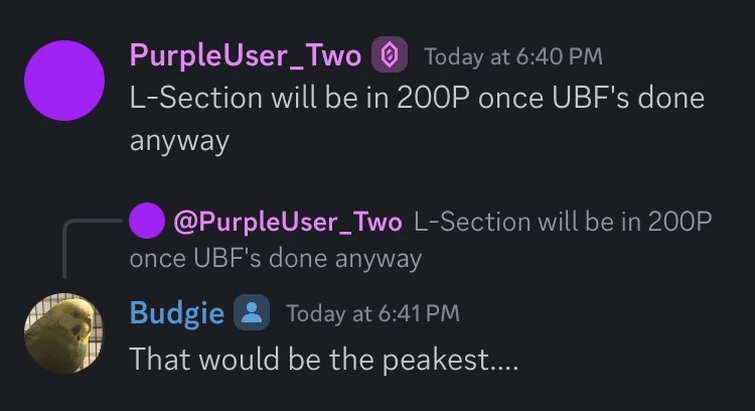Click the Budgie username
Image resolution: width=755 pixels, height=411 pixels.
[176, 313]
